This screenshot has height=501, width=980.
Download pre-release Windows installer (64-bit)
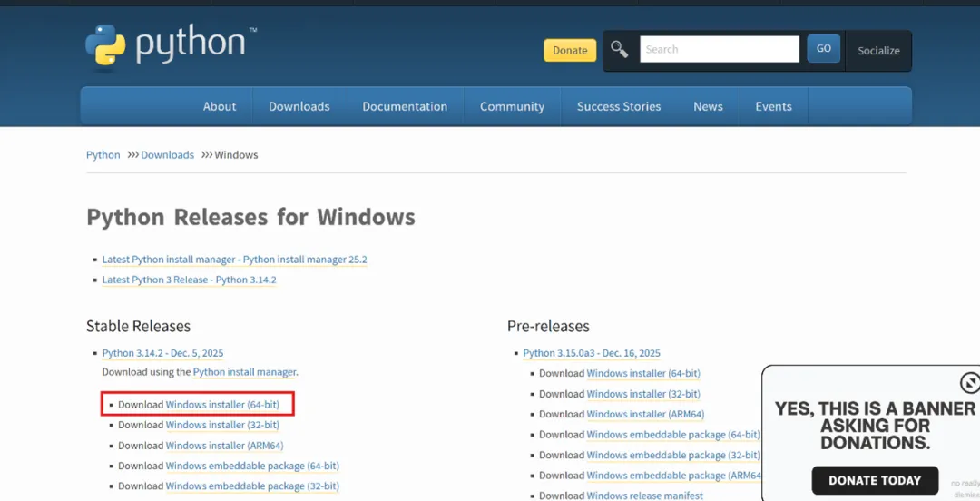tap(643, 373)
